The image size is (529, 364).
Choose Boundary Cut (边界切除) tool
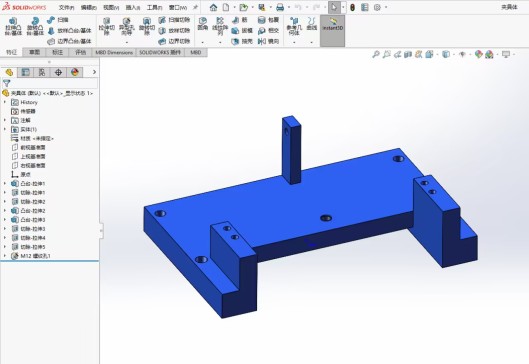coord(174,41)
